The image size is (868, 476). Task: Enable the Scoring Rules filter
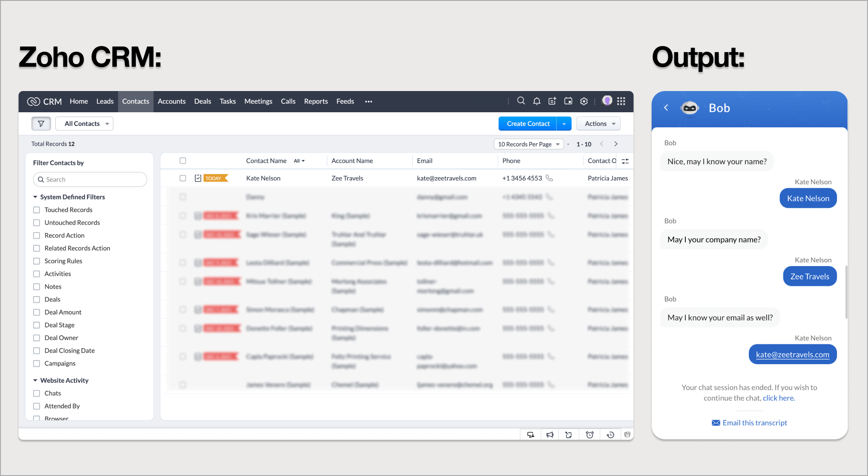(x=37, y=261)
